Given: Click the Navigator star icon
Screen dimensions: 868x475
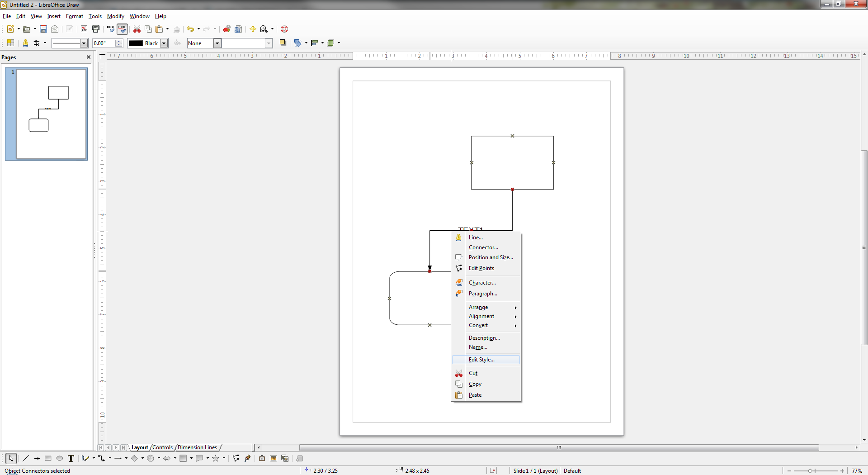Looking at the screenshot, I should [253, 29].
